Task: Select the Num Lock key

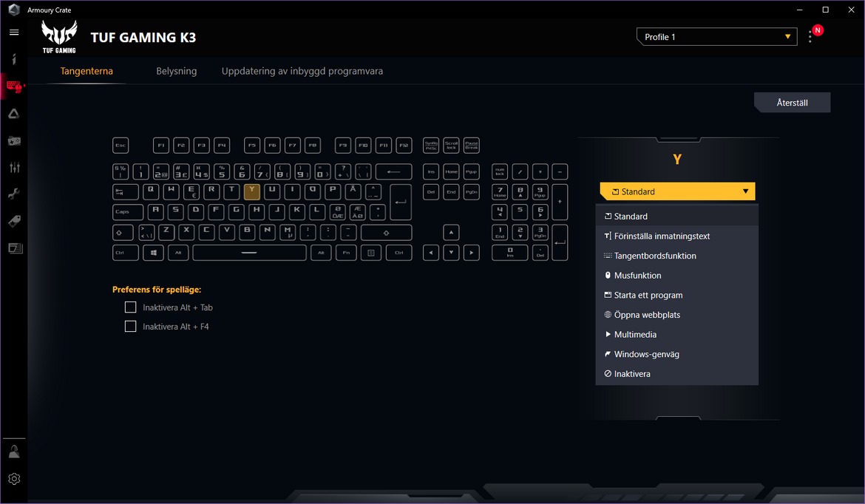Action: pos(500,171)
